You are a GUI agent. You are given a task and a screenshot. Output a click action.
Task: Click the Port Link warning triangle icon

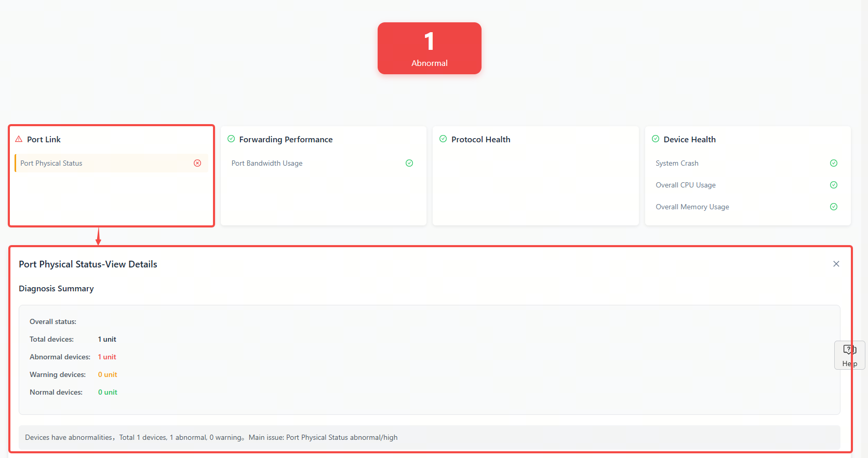click(x=19, y=139)
